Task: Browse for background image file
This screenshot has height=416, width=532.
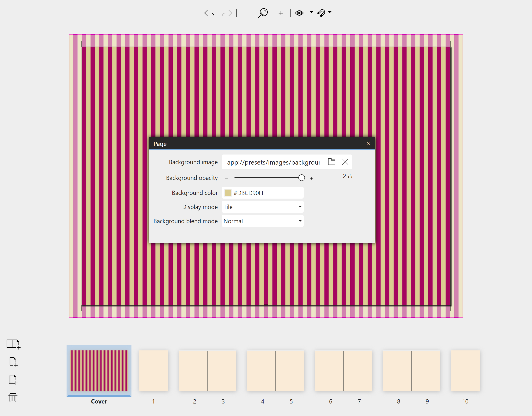Action: pyautogui.click(x=332, y=162)
